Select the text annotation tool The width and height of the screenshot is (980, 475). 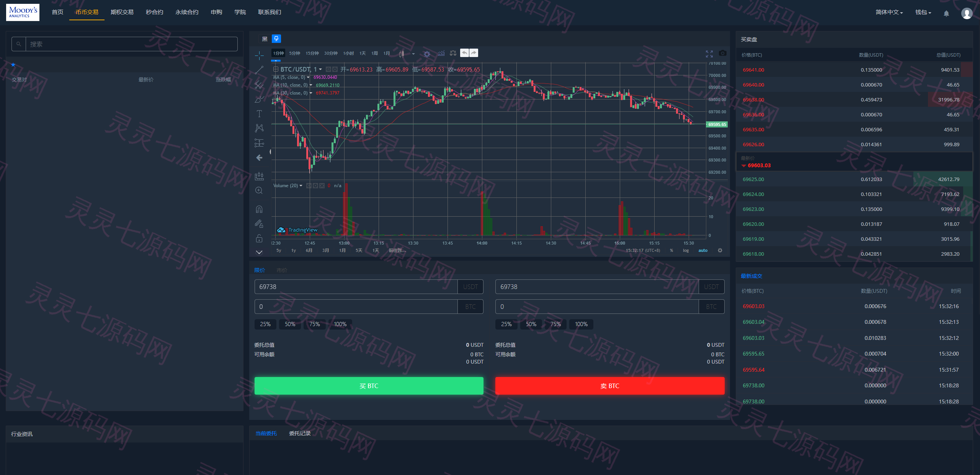(x=259, y=114)
